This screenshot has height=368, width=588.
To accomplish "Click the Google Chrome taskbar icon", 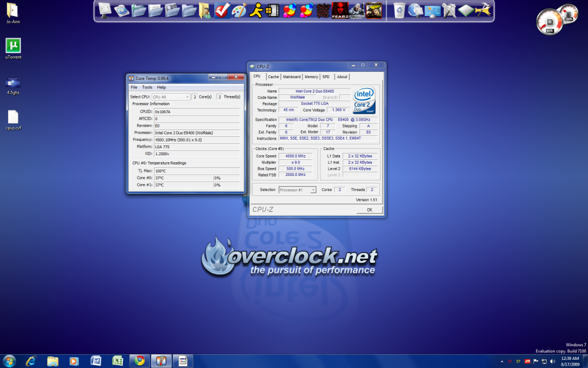I will (138, 361).
